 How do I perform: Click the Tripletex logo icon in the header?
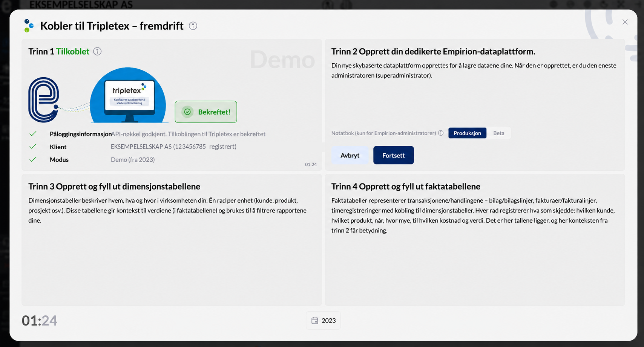(x=29, y=26)
